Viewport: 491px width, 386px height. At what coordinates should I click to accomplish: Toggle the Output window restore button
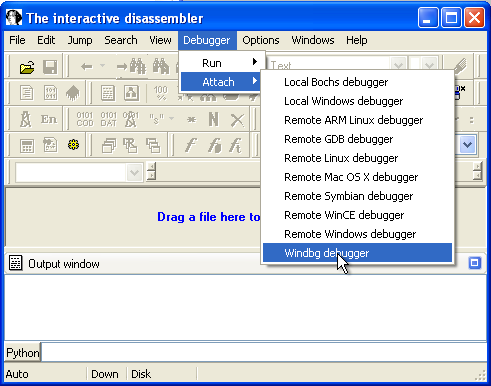pos(475,263)
